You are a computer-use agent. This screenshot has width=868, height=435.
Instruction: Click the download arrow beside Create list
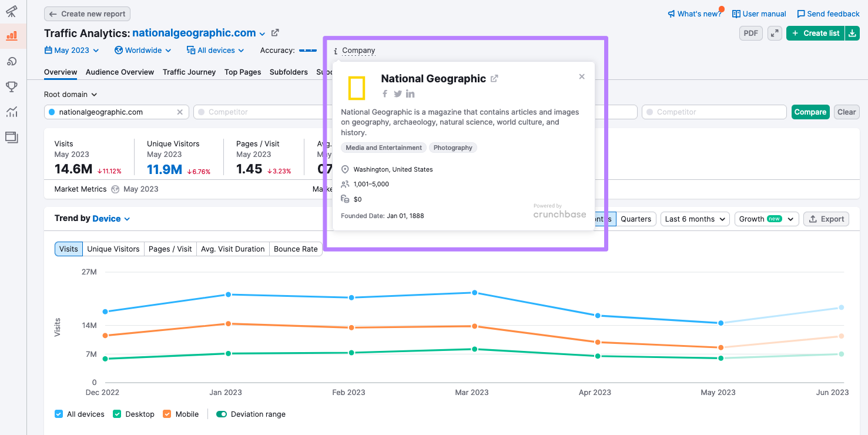[x=853, y=34]
